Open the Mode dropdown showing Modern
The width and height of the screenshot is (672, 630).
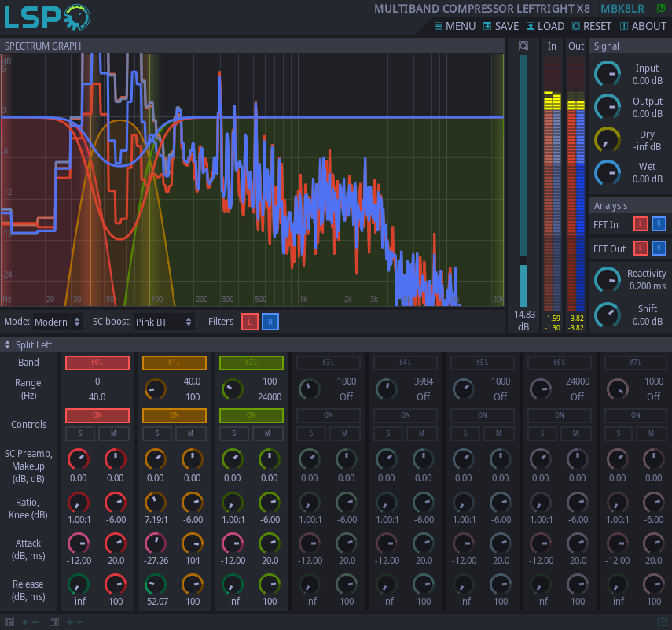57,322
